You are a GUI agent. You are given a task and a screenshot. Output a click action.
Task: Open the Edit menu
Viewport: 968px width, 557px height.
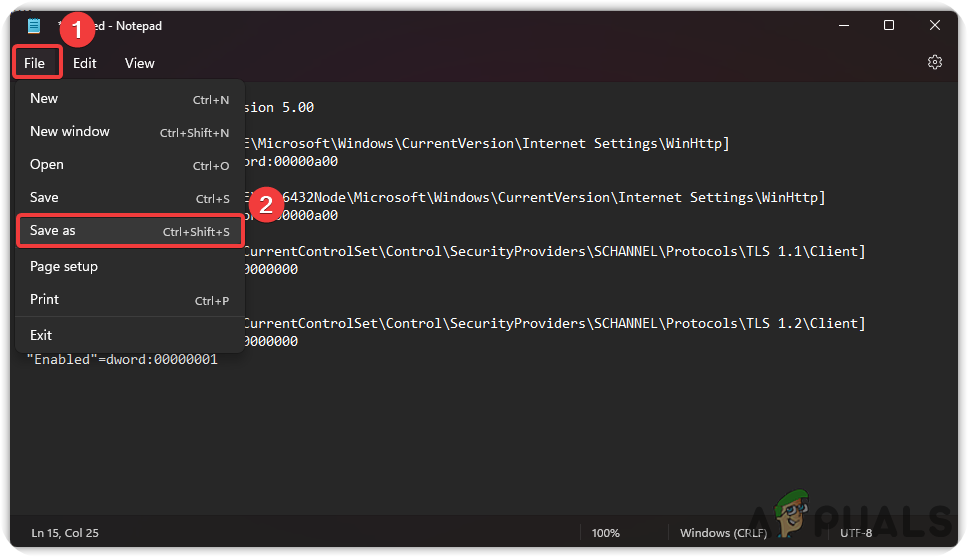(85, 63)
